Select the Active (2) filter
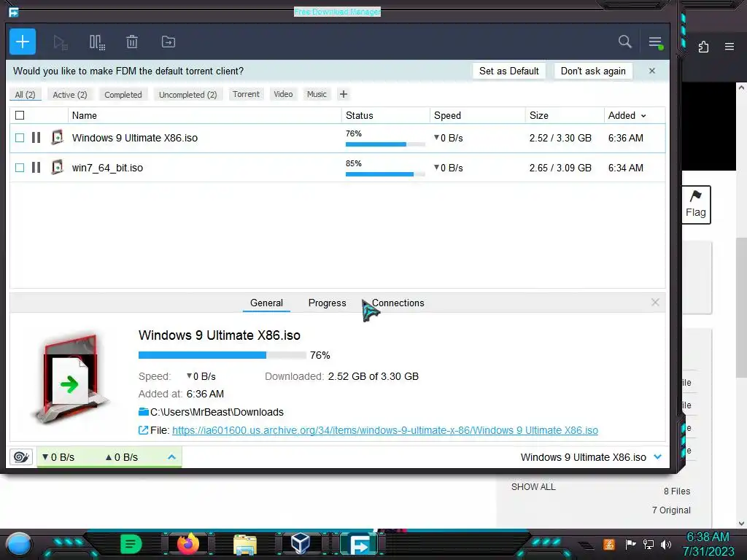 (70, 95)
